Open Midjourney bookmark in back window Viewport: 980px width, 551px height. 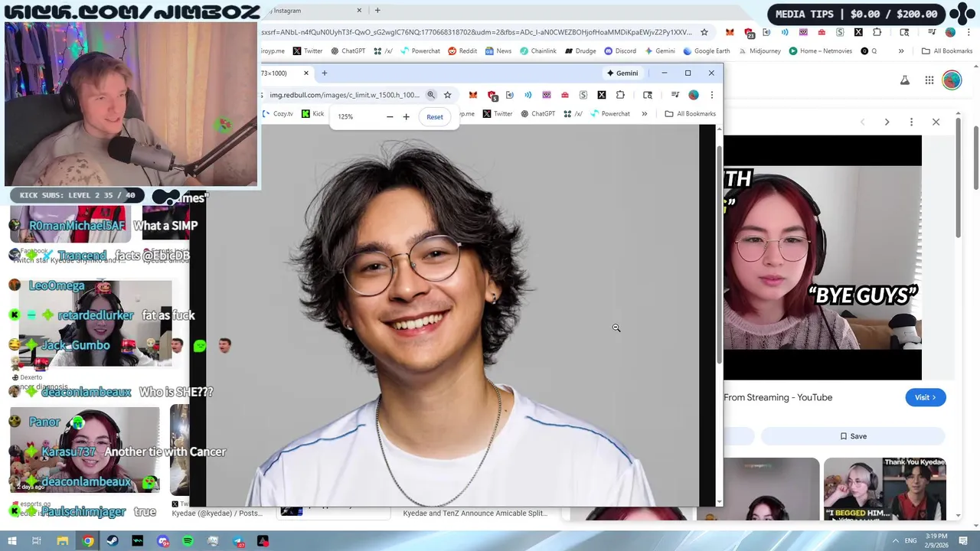[x=759, y=51]
